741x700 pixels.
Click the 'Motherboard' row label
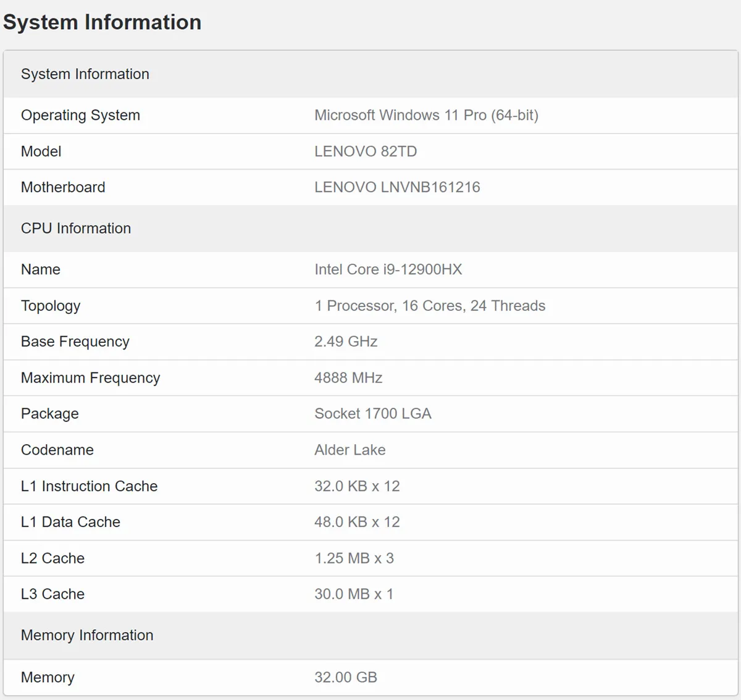(x=63, y=187)
